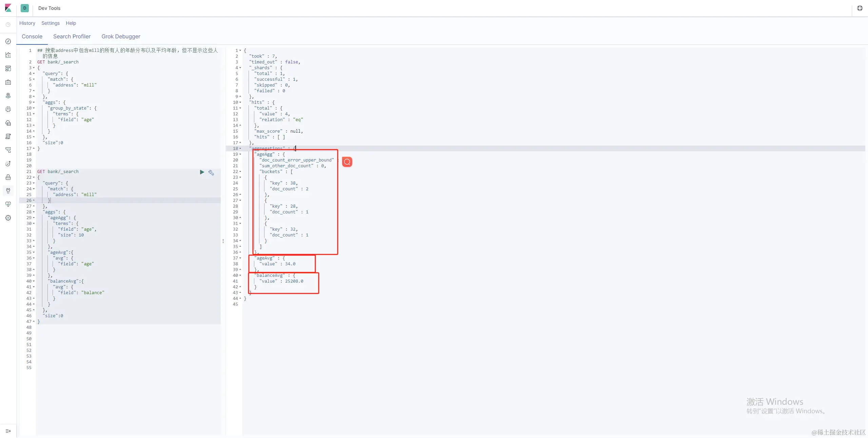The width and height of the screenshot is (868, 438).
Task: Click the Help link in the console menu
Action: [71, 23]
